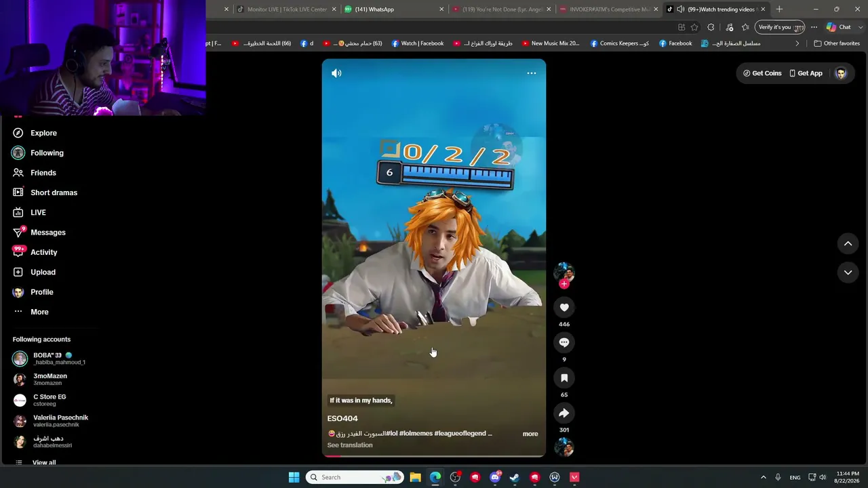Click the Verify it's you profile button
Viewport: 868px width, 488px height.
[x=779, y=27]
